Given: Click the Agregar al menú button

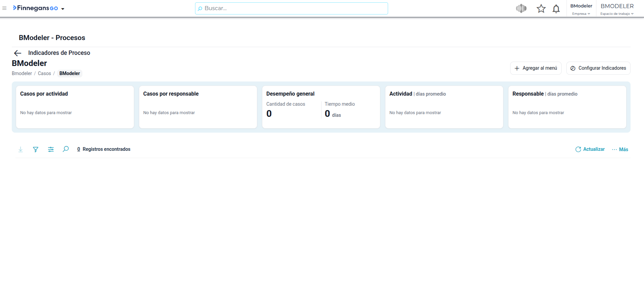Looking at the screenshot, I should click(x=536, y=68).
